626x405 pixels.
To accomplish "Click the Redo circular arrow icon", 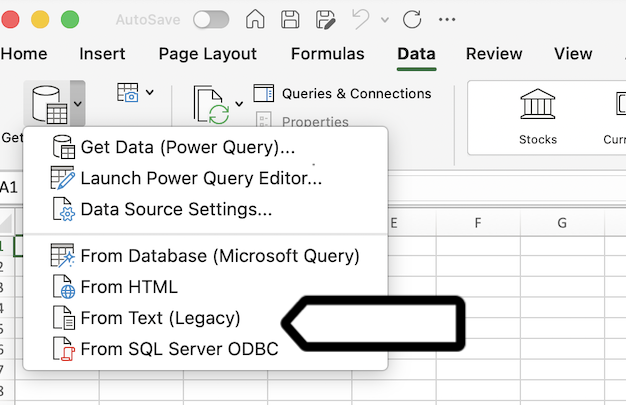I will (412, 19).
